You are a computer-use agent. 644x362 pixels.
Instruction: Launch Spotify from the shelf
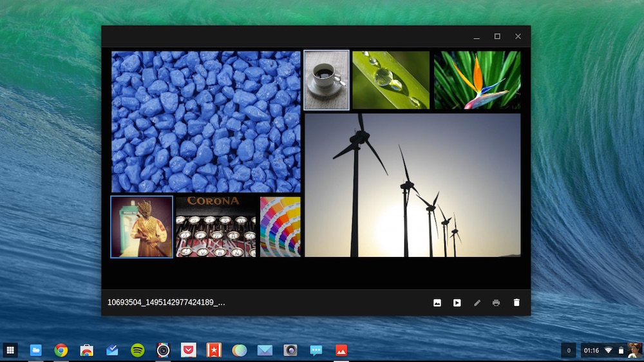(x=138, y=350)
